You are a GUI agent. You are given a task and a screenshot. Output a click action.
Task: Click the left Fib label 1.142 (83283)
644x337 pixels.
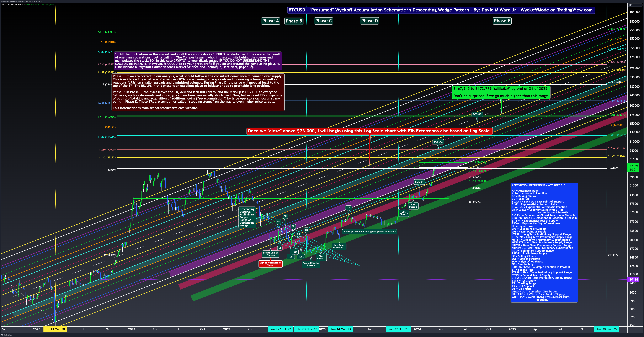click(x=107, y=158)
